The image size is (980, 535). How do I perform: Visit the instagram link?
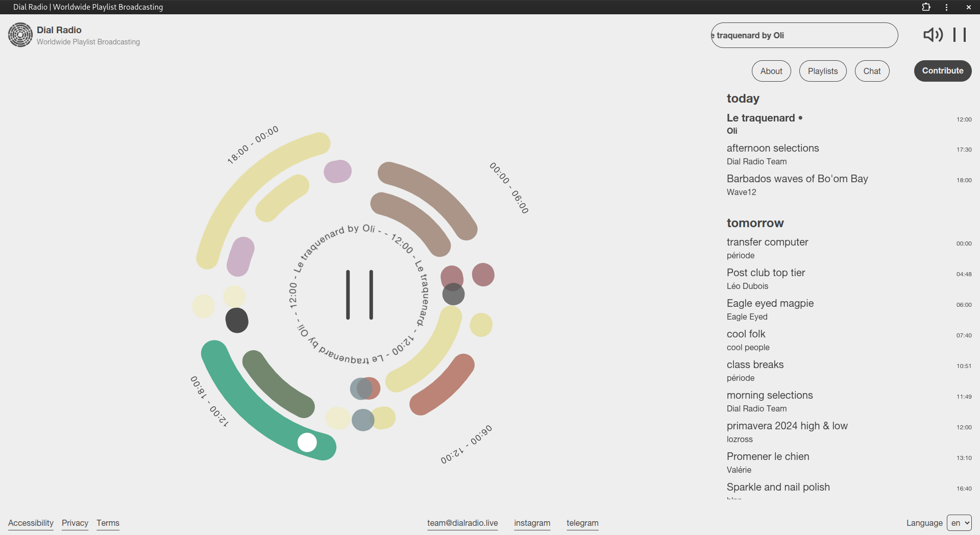tap(532, 523)
